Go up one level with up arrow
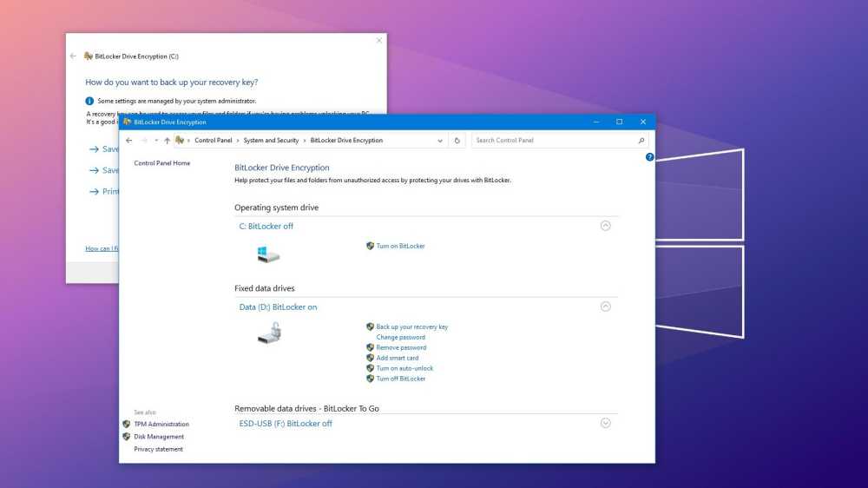Viewport: 868px width, 488px height. tap(167, 141)
